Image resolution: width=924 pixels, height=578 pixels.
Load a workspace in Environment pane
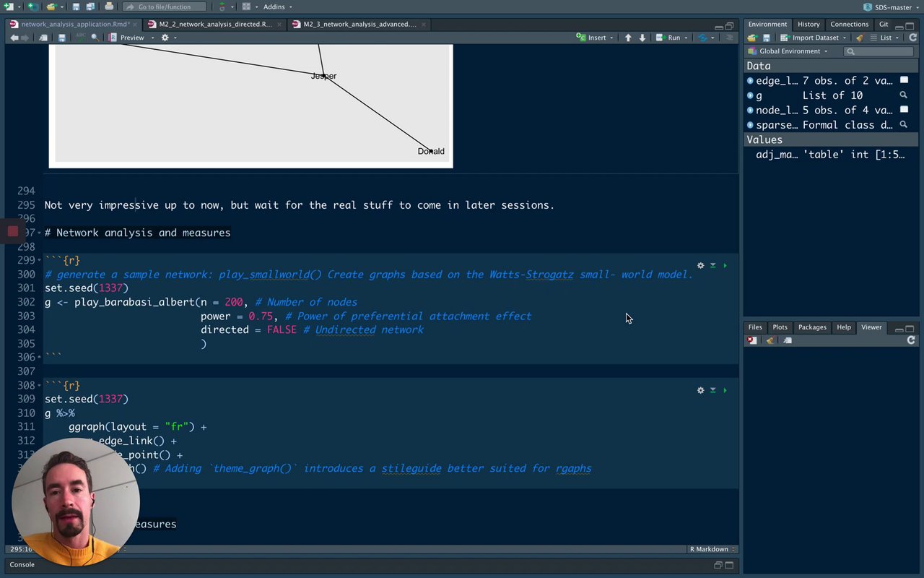[752, 38]
